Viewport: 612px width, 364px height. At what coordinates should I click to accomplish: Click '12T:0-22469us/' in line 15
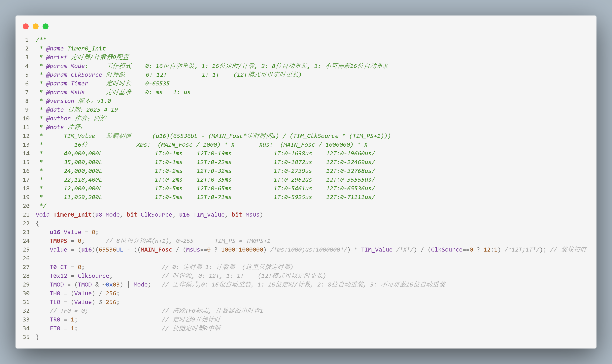[350, 162]
